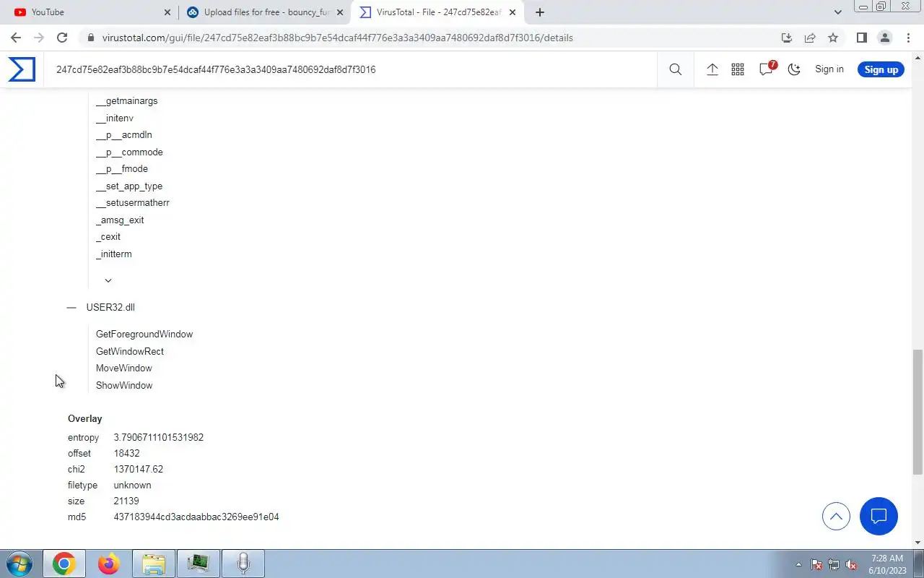Toggle the browser side panel

861,38
